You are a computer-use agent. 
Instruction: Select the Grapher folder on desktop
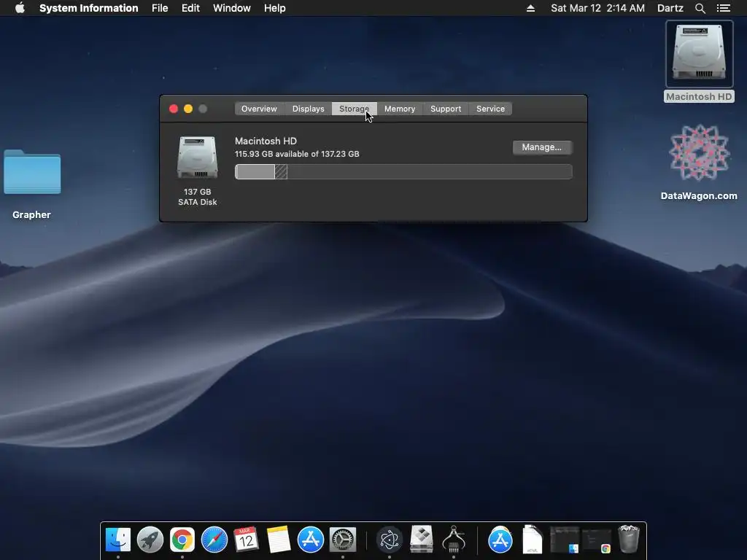click(32, 172)
